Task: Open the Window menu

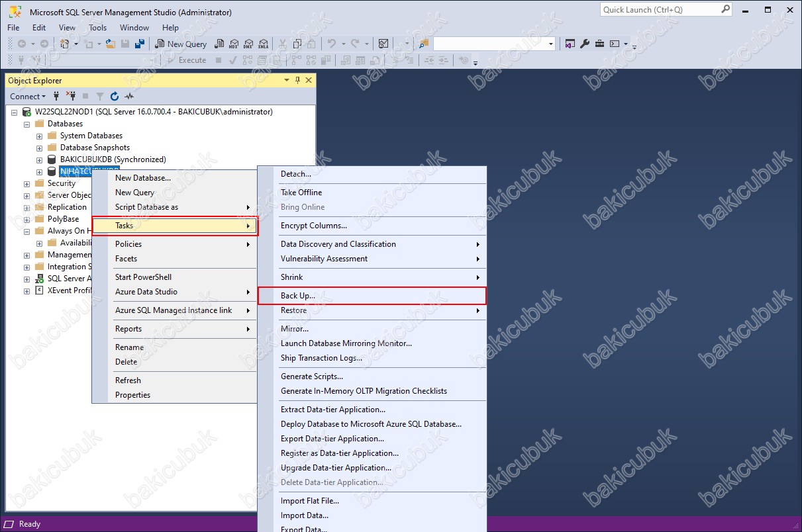Action: click(134, 28)
